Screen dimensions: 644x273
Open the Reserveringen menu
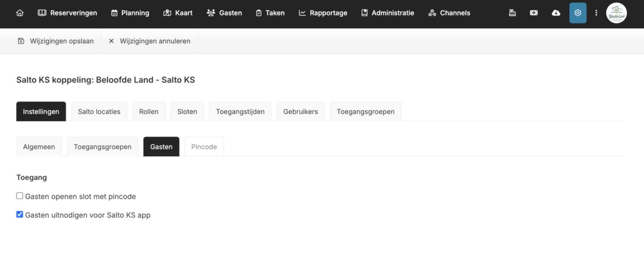pyautogui.click(x=67, y=13)
